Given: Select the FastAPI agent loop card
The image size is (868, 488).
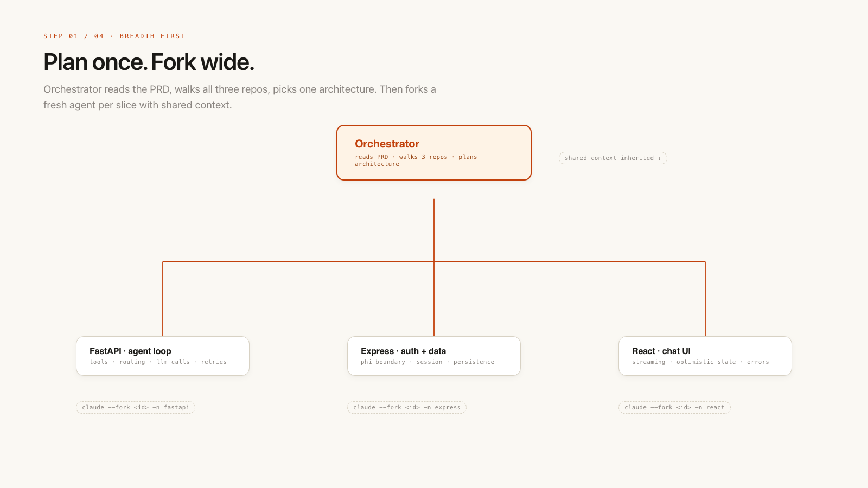Looking at the screenshot, I should coord(163,356).
